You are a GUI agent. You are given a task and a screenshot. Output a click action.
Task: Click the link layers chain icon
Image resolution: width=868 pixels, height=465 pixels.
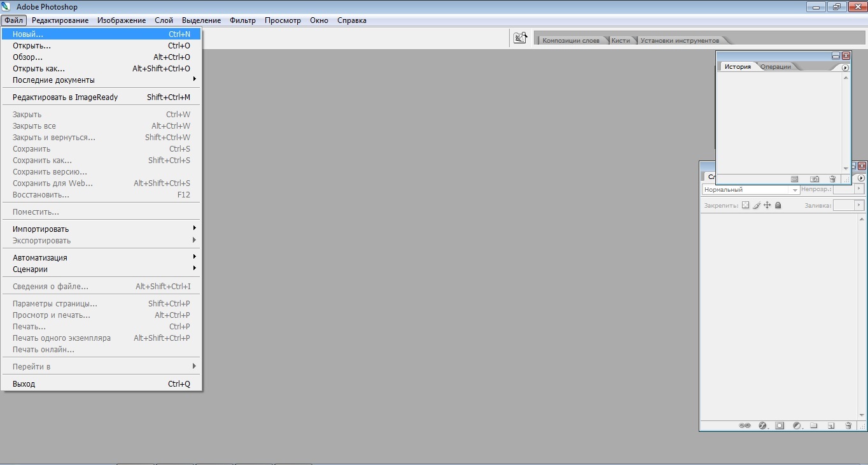745,426
